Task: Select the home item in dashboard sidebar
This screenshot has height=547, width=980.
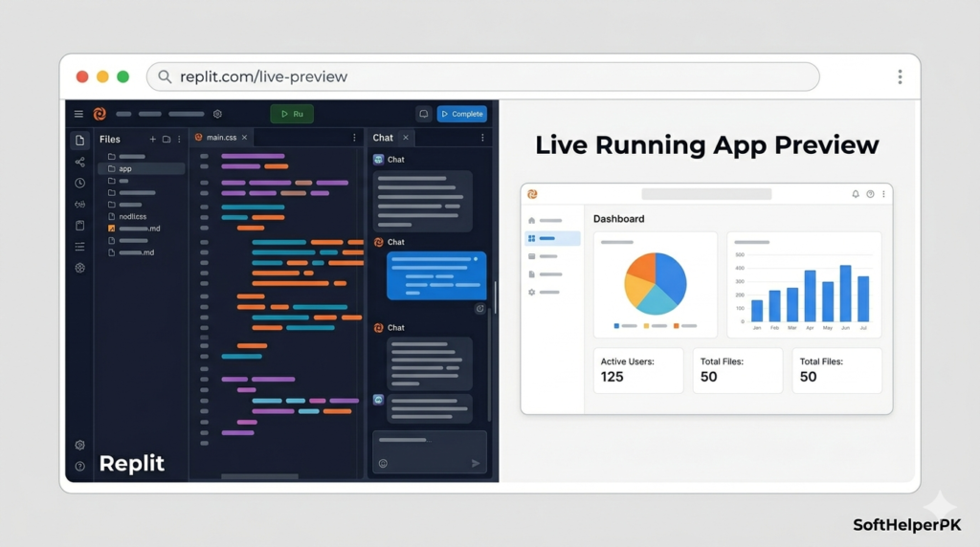Action: [x=546, y=220]
